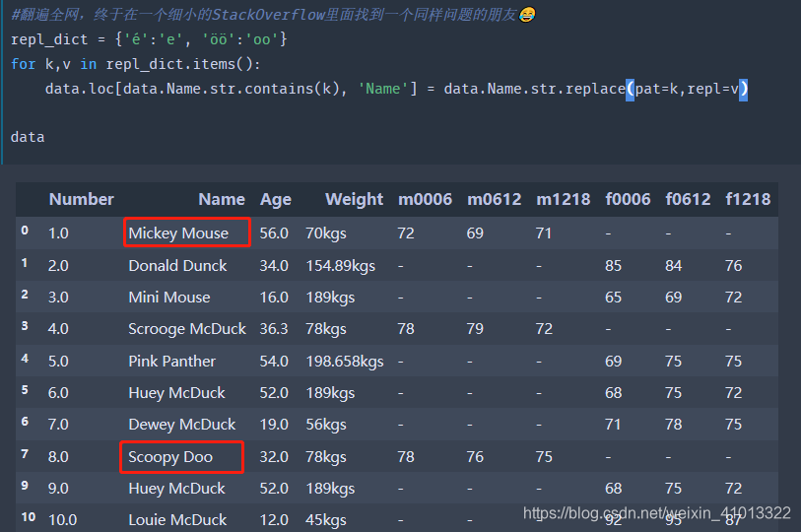Click the Number value '10.0'
801x532 pixels.
[x=62, y=520]
